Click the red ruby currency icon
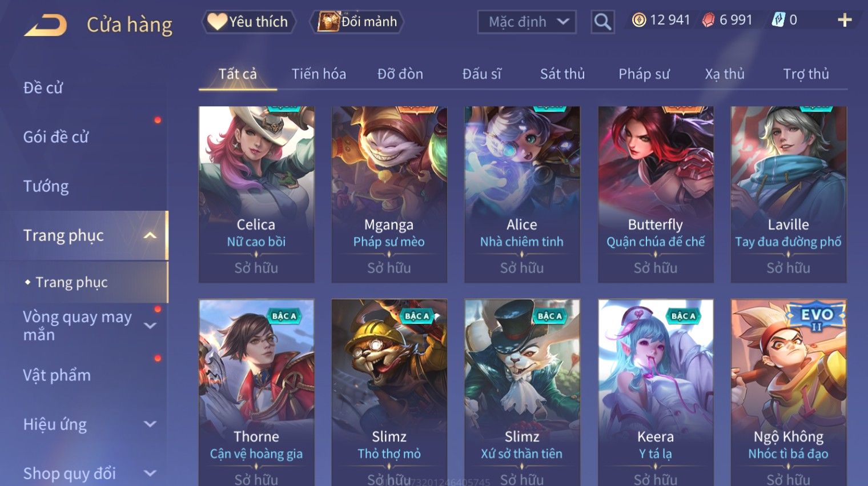 [708, 21]
